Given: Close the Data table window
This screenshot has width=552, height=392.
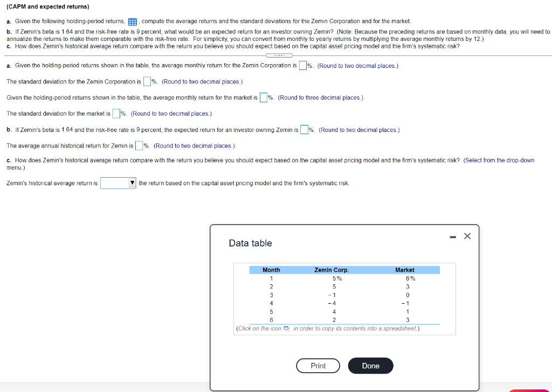Looking at the screenshot, I should [467, 236].
